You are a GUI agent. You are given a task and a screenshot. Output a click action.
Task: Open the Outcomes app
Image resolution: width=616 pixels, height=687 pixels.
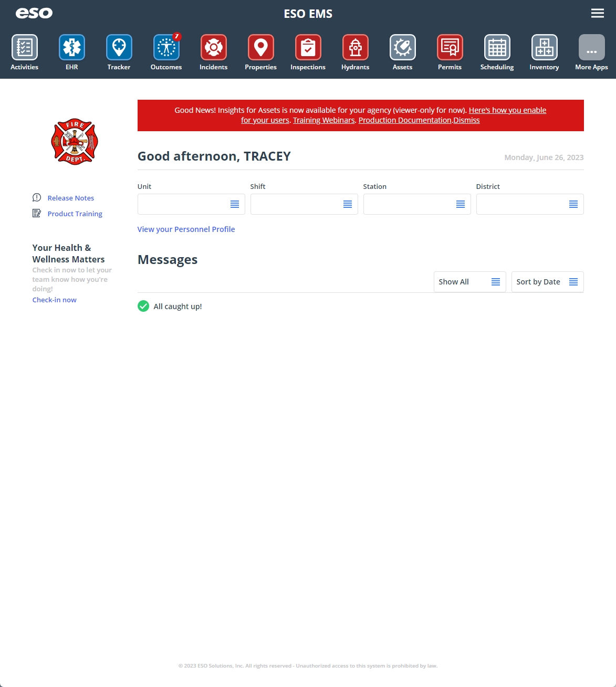point(166,52)
